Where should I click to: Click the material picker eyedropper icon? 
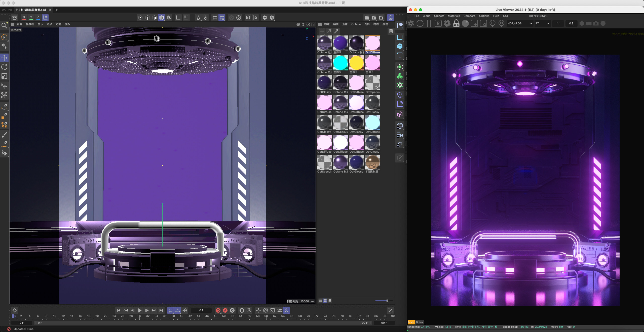[336, 31]
